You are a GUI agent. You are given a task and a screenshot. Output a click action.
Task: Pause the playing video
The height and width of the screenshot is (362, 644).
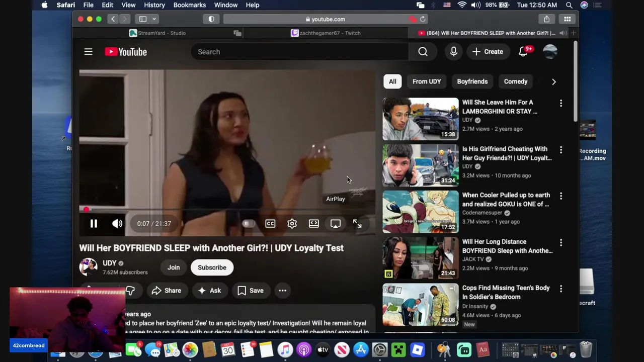94,224
